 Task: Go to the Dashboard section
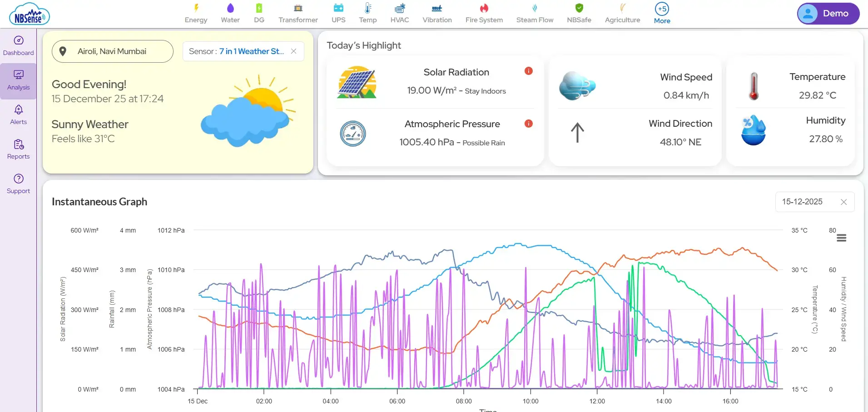(18, 46)
